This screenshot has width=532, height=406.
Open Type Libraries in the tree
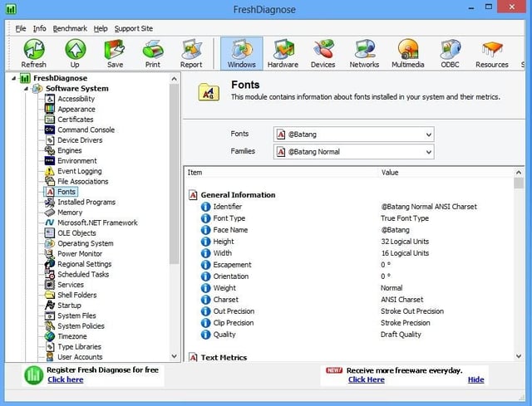[x=80, y=347]
